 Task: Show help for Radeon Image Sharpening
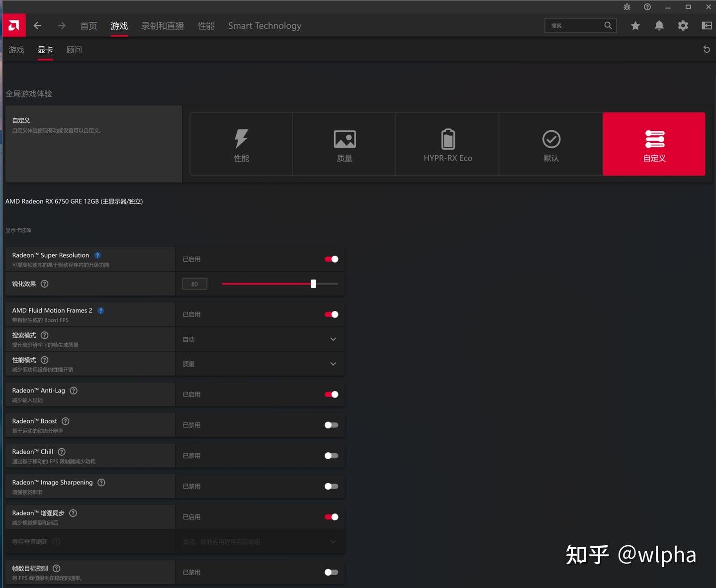[101, 483]
